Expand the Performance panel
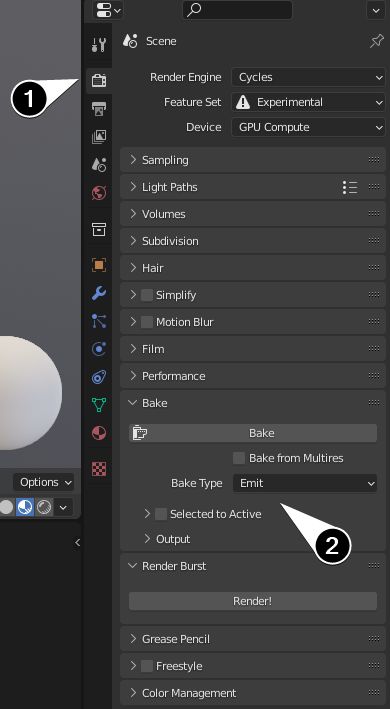Screen dimensions: 390x709 pos(253,376)
